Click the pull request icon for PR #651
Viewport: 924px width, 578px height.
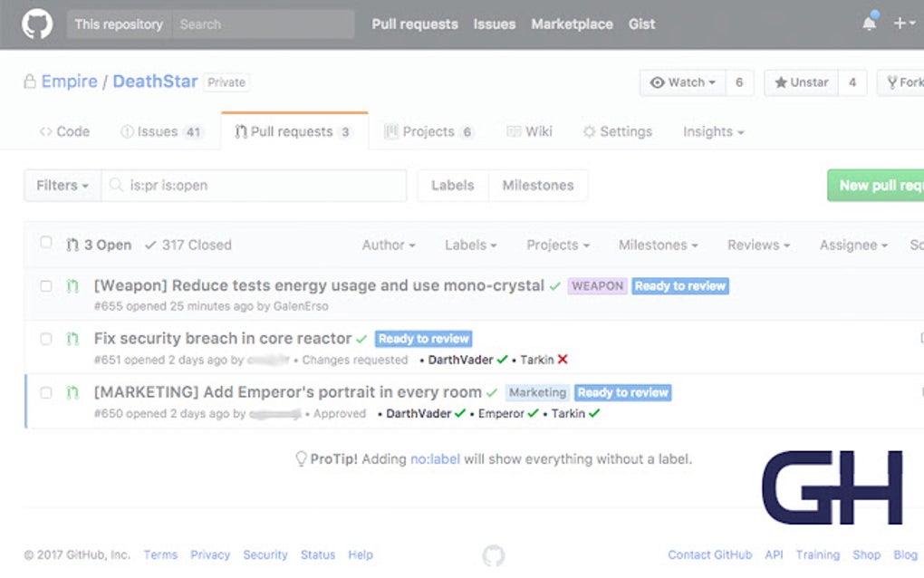pos(72,339)
